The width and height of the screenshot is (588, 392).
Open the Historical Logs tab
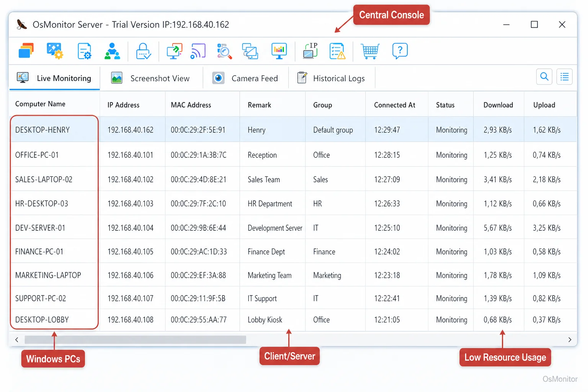tap(332, 78)
